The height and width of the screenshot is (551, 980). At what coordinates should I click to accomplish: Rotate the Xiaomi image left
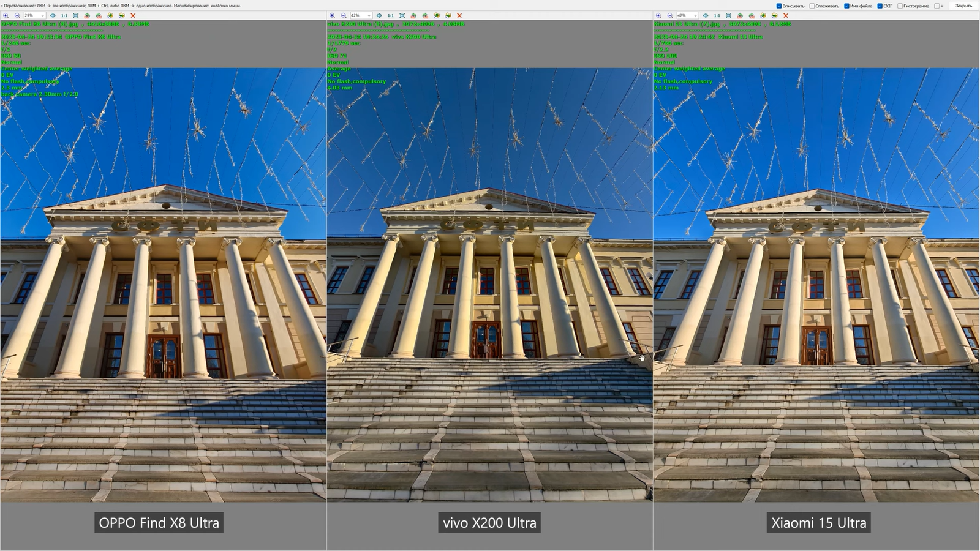(x=740, y=15)
